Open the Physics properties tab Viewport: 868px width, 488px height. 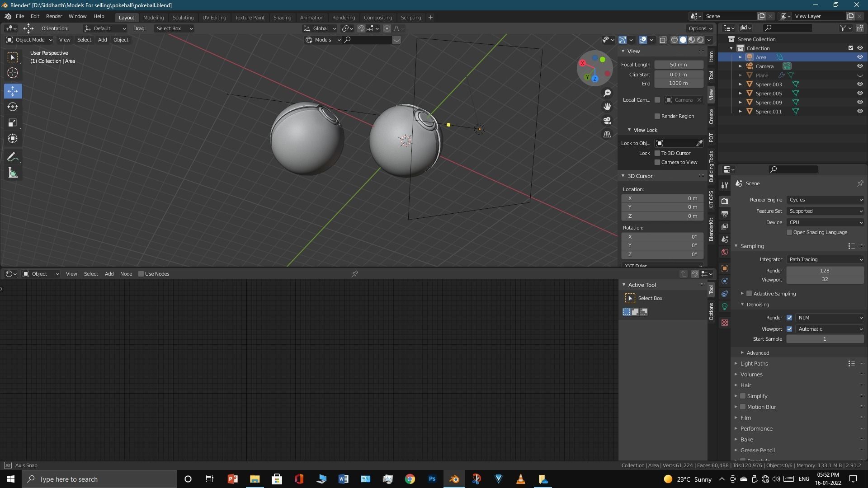(x=725, y=281)
